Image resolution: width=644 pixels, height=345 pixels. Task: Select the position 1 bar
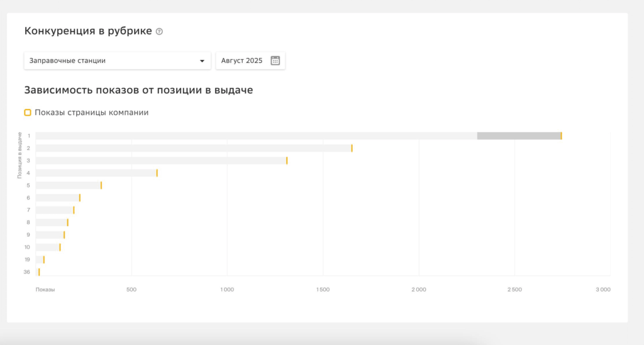pos(299,136)
